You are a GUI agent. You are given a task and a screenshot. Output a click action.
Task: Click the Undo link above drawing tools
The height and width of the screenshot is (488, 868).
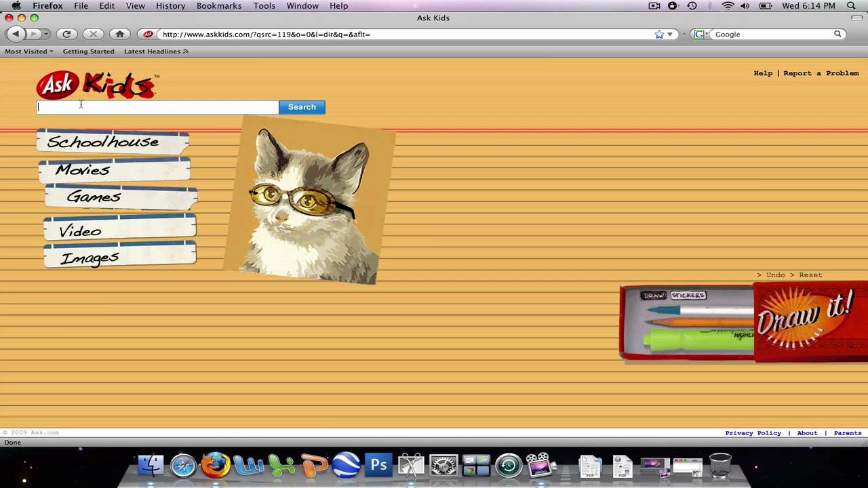776,275
